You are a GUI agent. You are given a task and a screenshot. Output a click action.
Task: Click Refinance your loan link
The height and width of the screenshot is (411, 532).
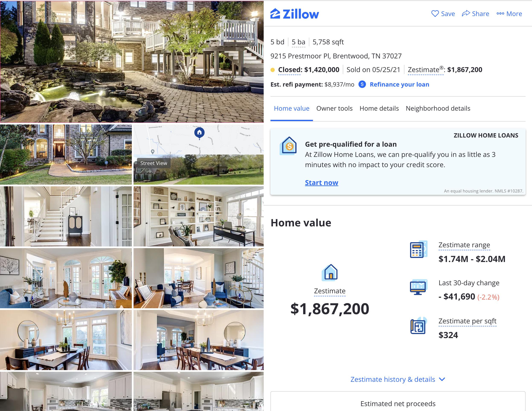click(x=400, y=84)
